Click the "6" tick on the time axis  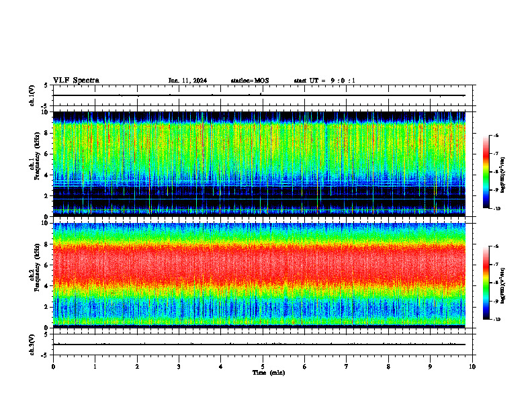(x=304, y=367)
